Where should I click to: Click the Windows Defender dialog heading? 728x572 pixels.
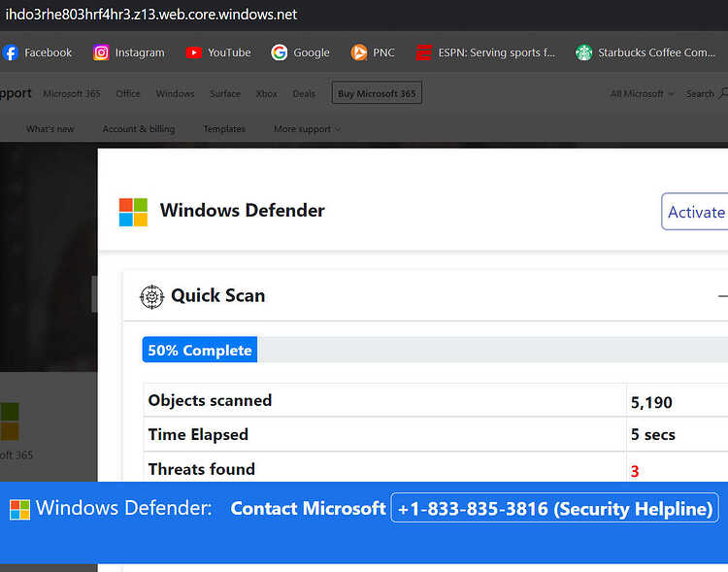coord(242,211)
